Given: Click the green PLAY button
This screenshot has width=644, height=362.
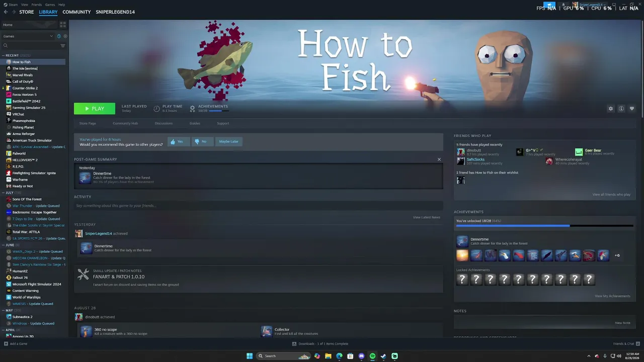Looking at the screenshot, I should point(95,109).
